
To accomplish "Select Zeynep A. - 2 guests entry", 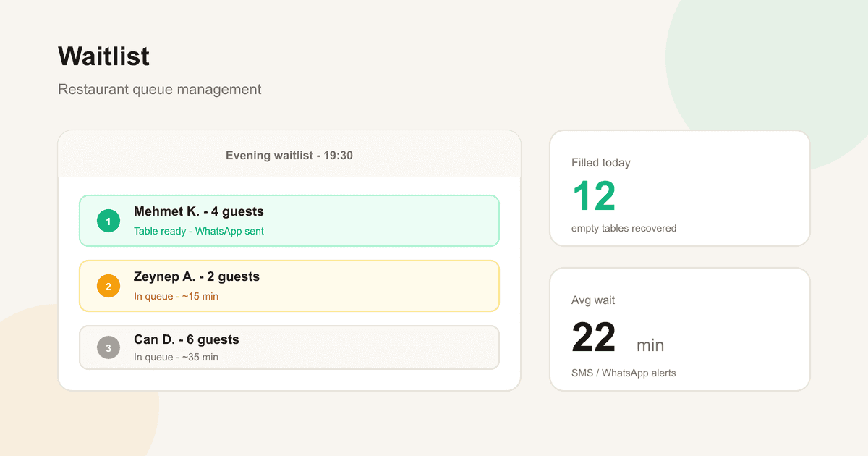I will (289, 286).
